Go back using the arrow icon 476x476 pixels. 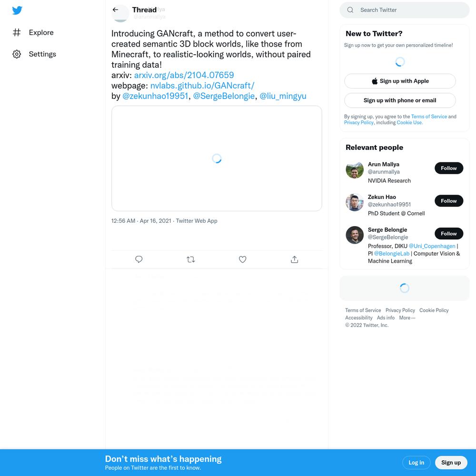[115, 10]
